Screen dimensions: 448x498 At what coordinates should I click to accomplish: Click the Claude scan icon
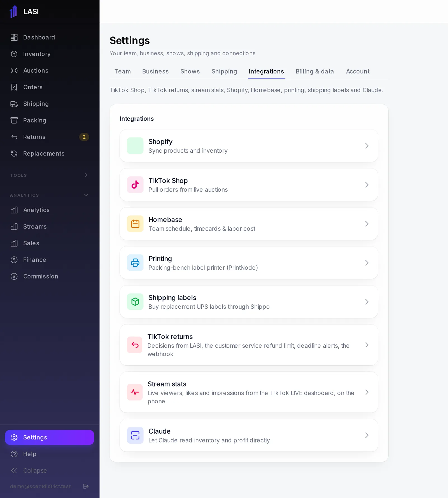pyautogui.click(x=135, y=435)
